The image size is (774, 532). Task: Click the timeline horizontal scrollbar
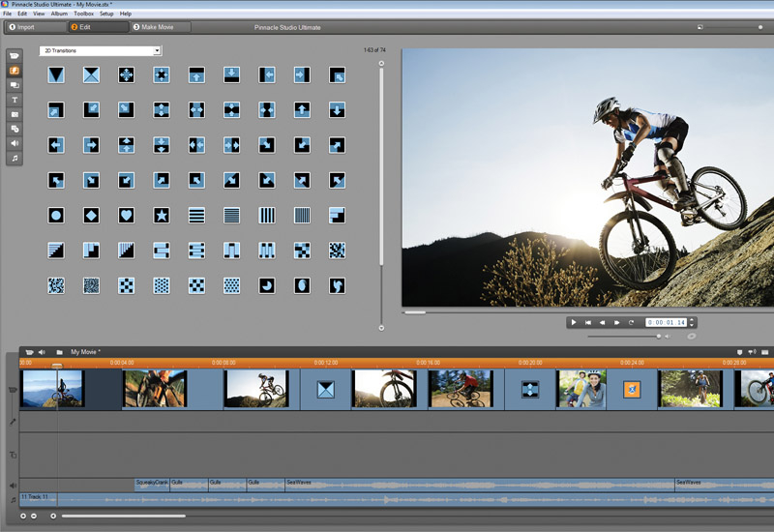(x=124, y=517)
